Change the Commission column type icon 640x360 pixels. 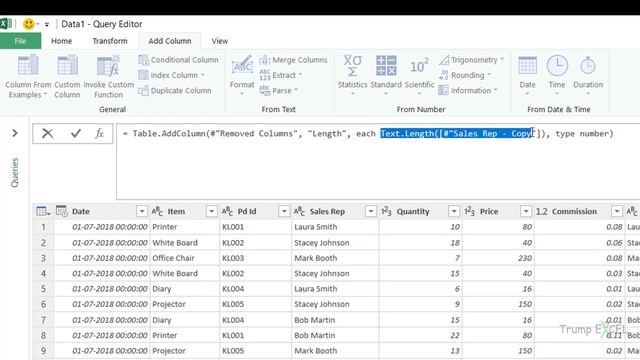[541, 211]
